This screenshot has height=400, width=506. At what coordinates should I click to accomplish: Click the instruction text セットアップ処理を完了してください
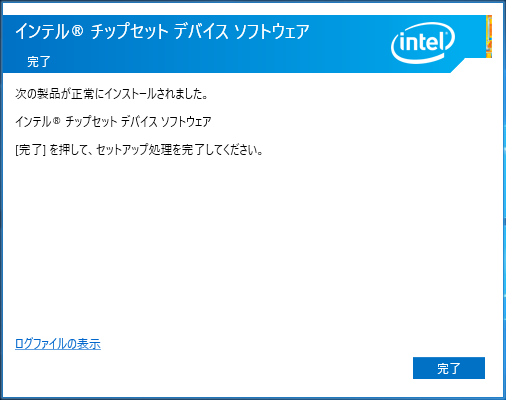180,150
